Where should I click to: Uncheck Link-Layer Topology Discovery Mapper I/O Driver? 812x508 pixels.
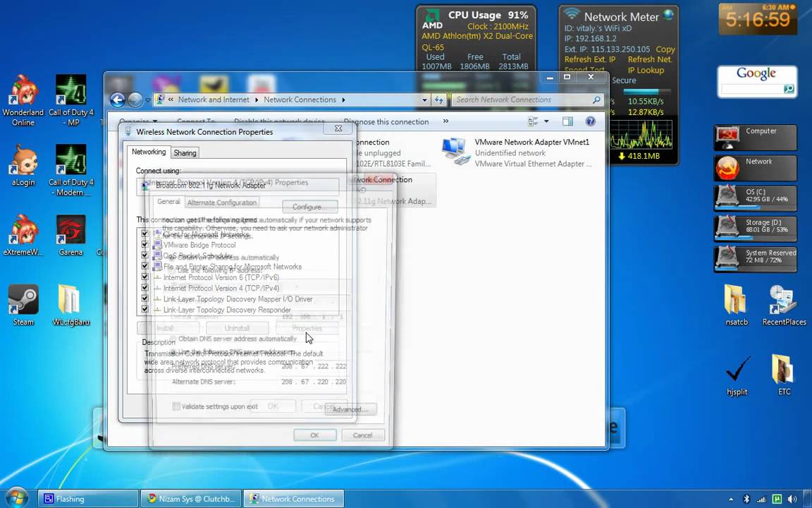point(144,298)
